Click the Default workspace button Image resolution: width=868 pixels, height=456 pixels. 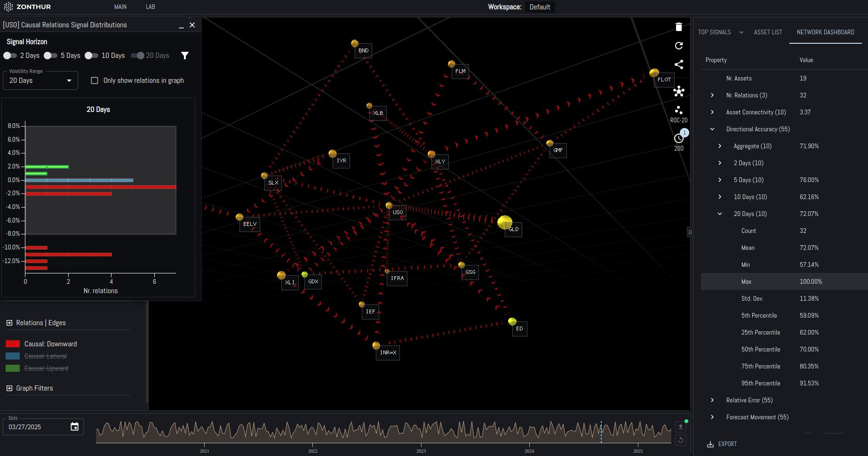point(540,7)
